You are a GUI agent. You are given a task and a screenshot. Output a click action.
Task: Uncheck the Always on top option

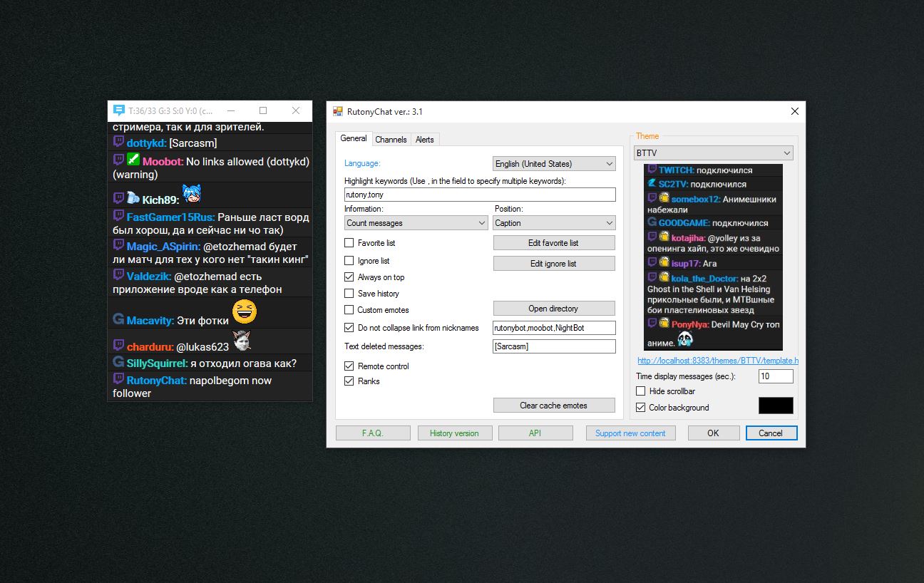point(349,277)
